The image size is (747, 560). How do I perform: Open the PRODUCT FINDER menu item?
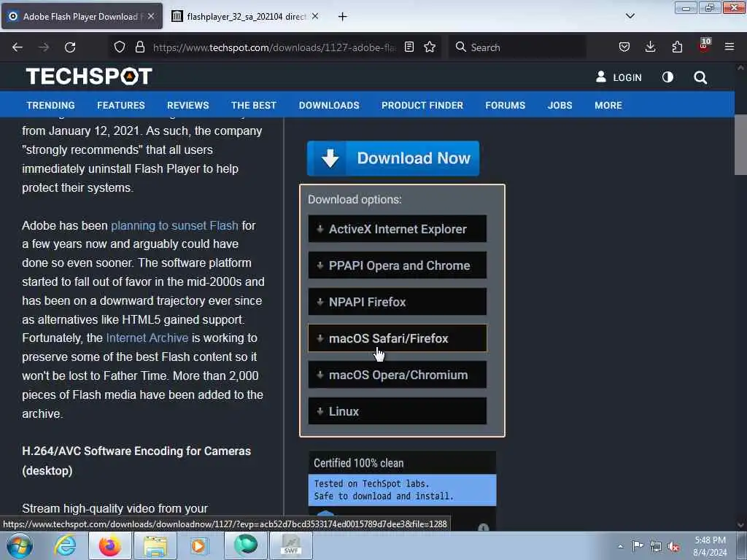point(422,105)
